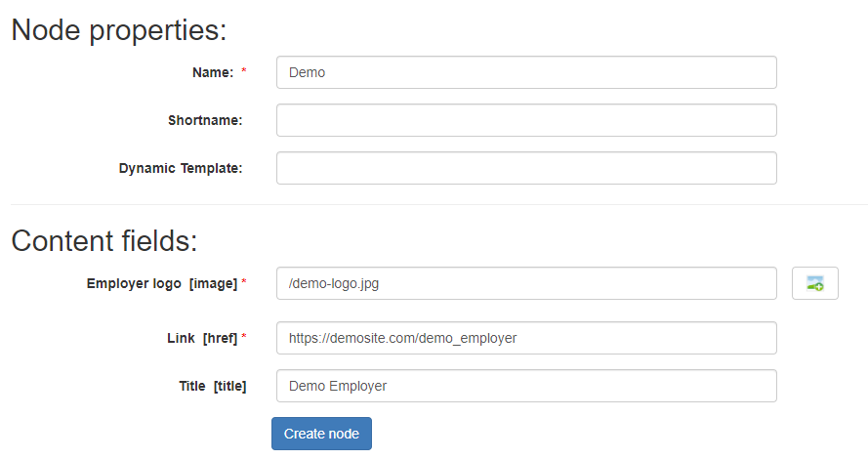Select the empty Shortname input field

click(526, 120)
